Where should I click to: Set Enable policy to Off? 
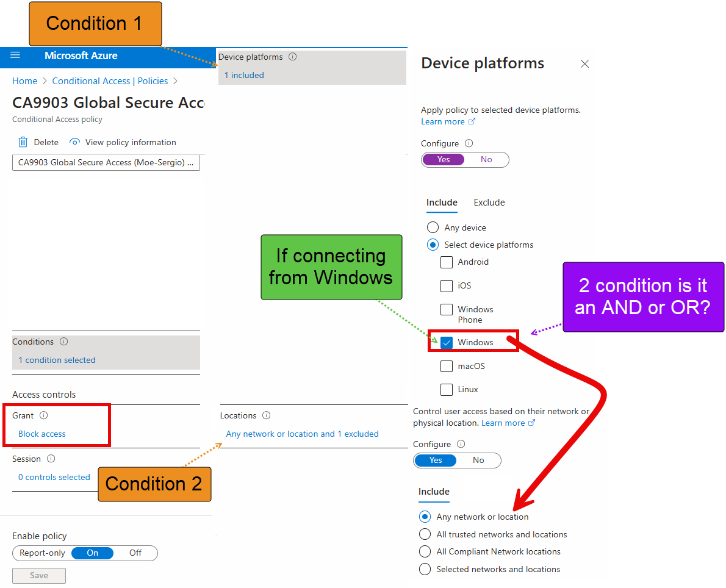tap(135, 553)
